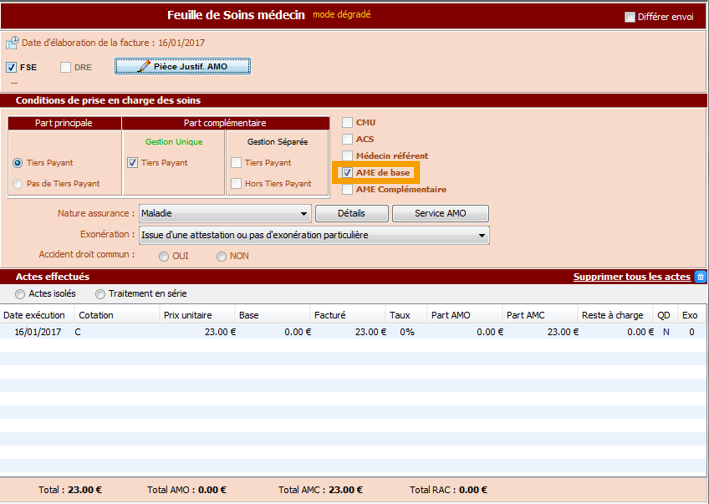The width and height of the screenshot is (709, 504).
Task: Uncheck the FSE checkbox
Action: pyautogui.click(x=12, y=67)
